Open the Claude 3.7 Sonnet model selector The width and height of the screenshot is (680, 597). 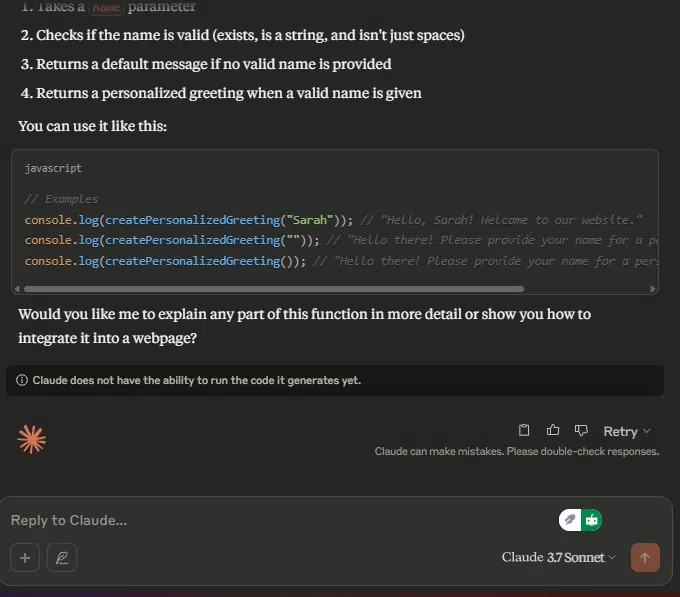tap(559, 557)
